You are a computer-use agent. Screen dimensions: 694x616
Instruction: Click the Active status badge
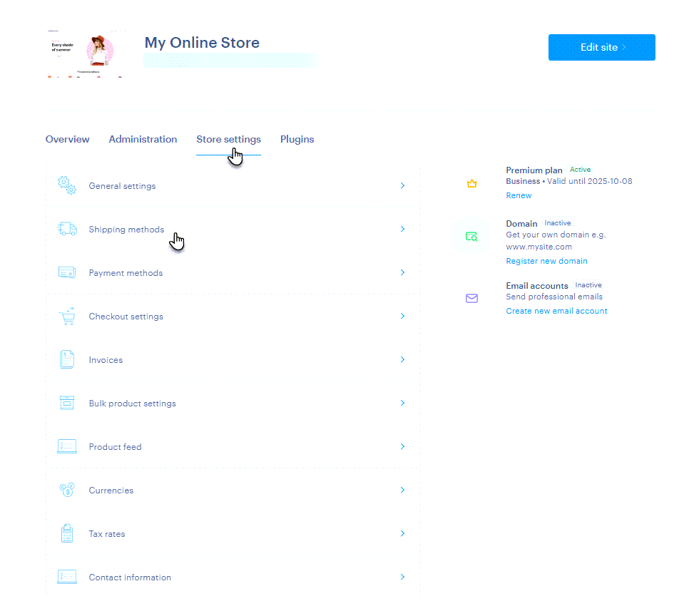[x=580, y=170]
